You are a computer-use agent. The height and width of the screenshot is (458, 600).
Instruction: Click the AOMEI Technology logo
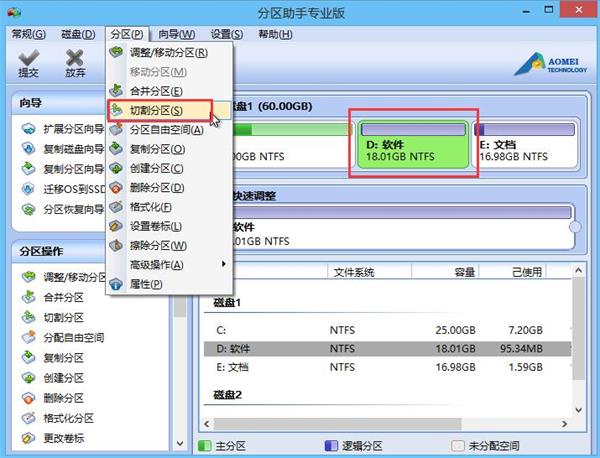coord(550,64)
